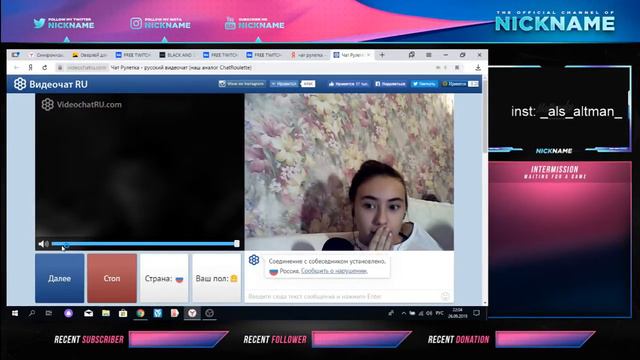Image resolution: width=640 pixels, height=360 pixels.
Task: Open the emoji picker in chat input
Action: 445,296
